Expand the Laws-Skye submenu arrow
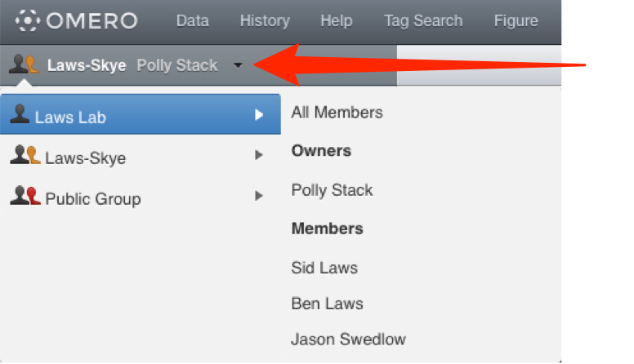The height and width of the screenshot is (364, 634). (259, 155)
